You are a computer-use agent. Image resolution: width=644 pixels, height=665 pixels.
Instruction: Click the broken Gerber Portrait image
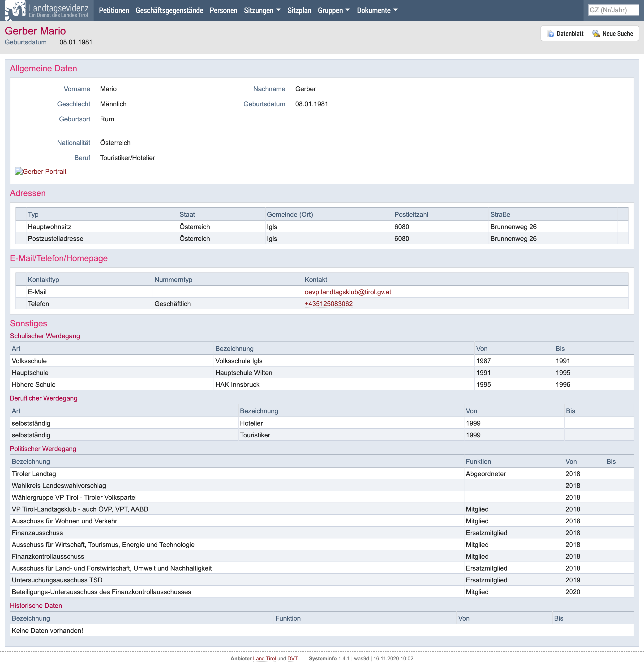point(19,172)
